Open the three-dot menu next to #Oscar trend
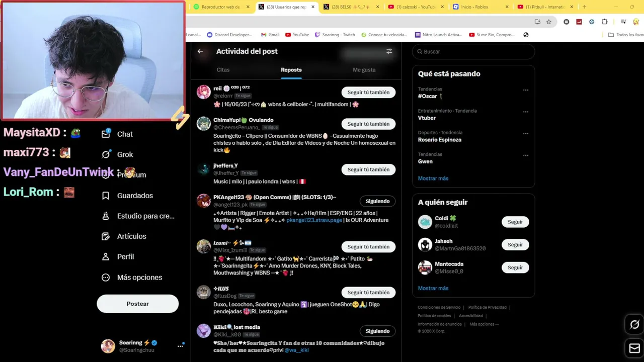The width and height of the screenshot is (644, 362). coord(525,90)
